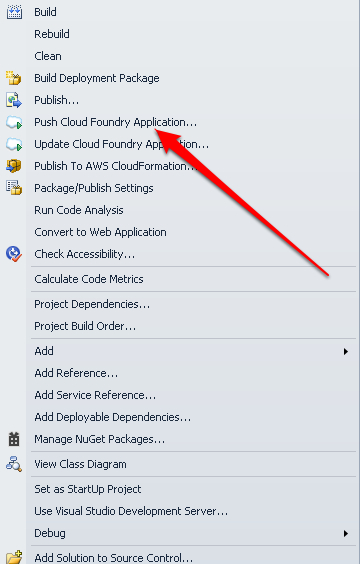This screenshot has height=564, width=360.
Task: Click the Add Solution to Source Control icon
Action: pyautogui.click(x=14, y=557)
